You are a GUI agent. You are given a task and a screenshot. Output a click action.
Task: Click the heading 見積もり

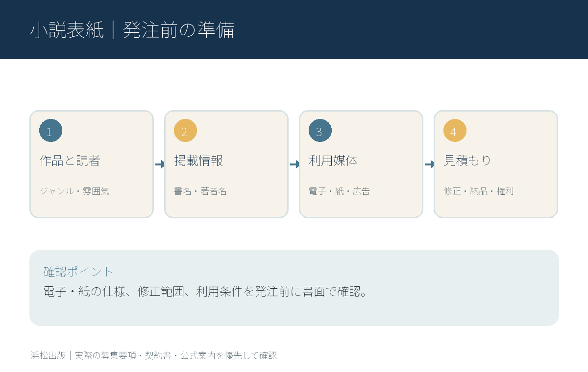467,161
